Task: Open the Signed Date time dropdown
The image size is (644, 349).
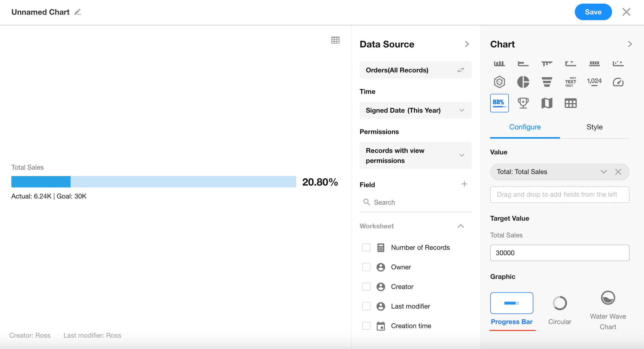Action: (415, 110)
